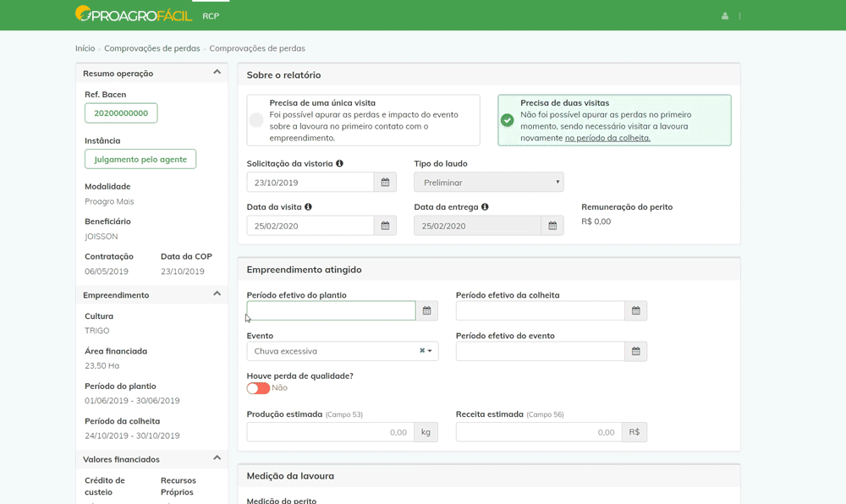This screenshot has width=846, height=504.
Task: Collapse the Empreendimento sidebar section
Action: pos(217,293)
